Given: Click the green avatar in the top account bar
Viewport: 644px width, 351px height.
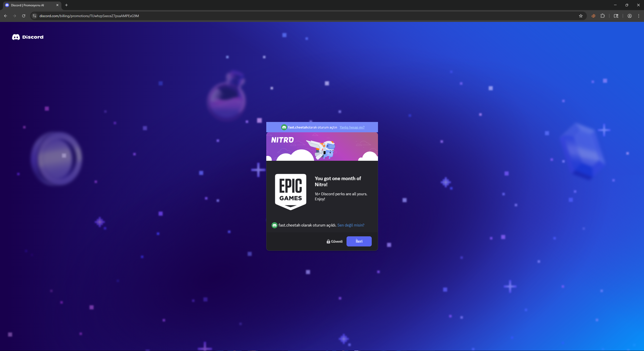Looking at the screenshot, I should pyautogui.click(x=284, y=127).
